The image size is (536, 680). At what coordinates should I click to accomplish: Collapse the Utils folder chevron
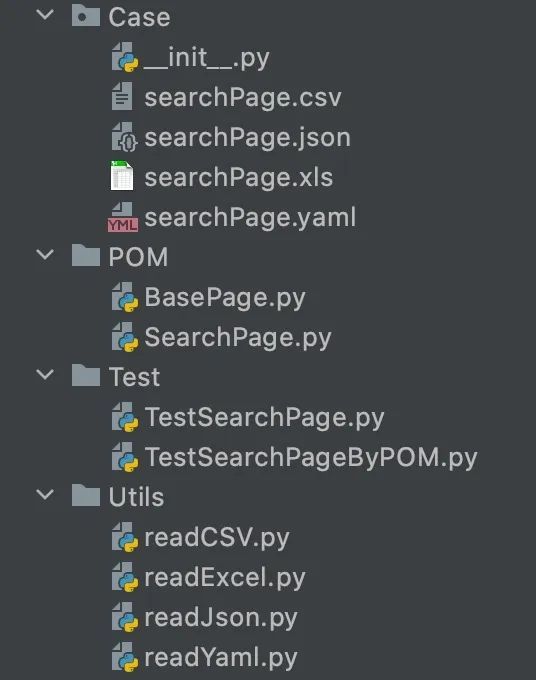point(45,494)
